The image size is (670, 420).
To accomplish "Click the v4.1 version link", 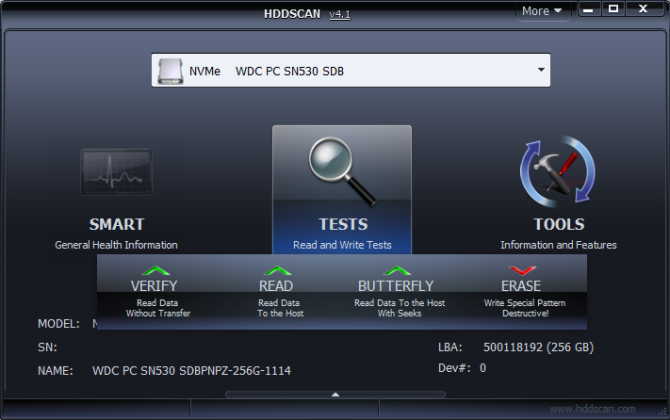I will (340, 14).
